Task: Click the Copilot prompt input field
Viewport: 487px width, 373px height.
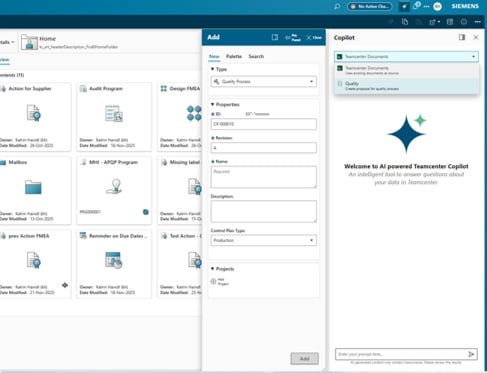Action: pos(401,354)
